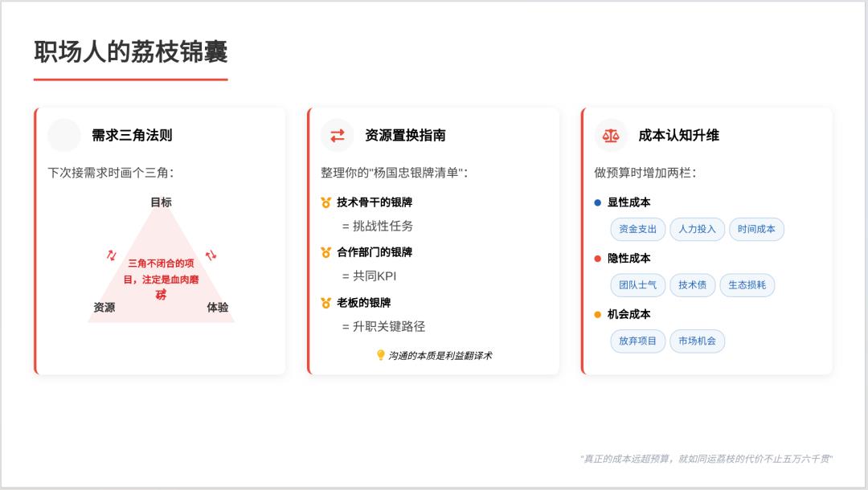Click the text = 挑战性任务

point(378,226)
